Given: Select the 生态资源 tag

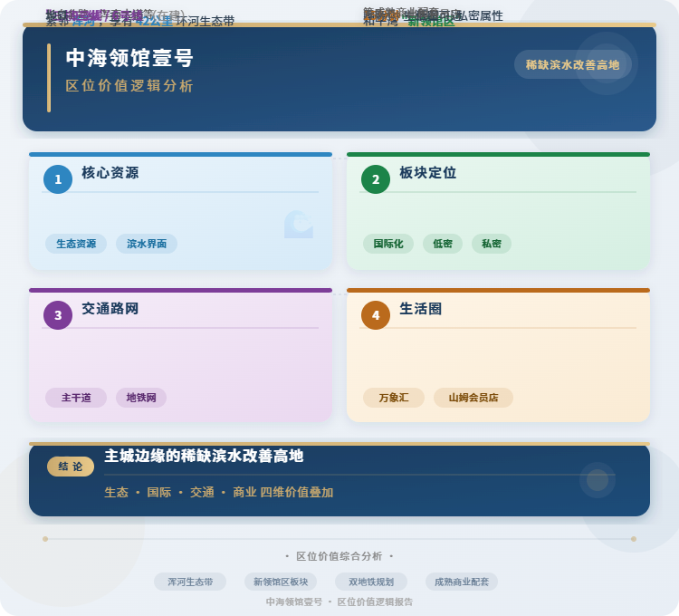Looking at the screenshot, I should point(76,244).
